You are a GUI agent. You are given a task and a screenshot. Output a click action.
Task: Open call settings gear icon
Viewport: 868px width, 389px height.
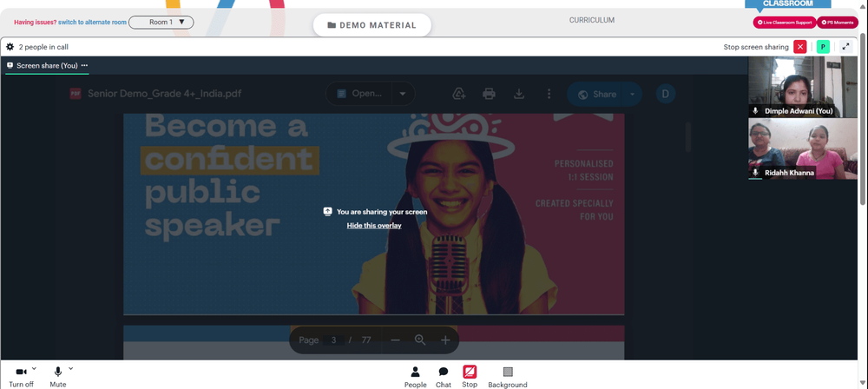click(x=10, y=47)
